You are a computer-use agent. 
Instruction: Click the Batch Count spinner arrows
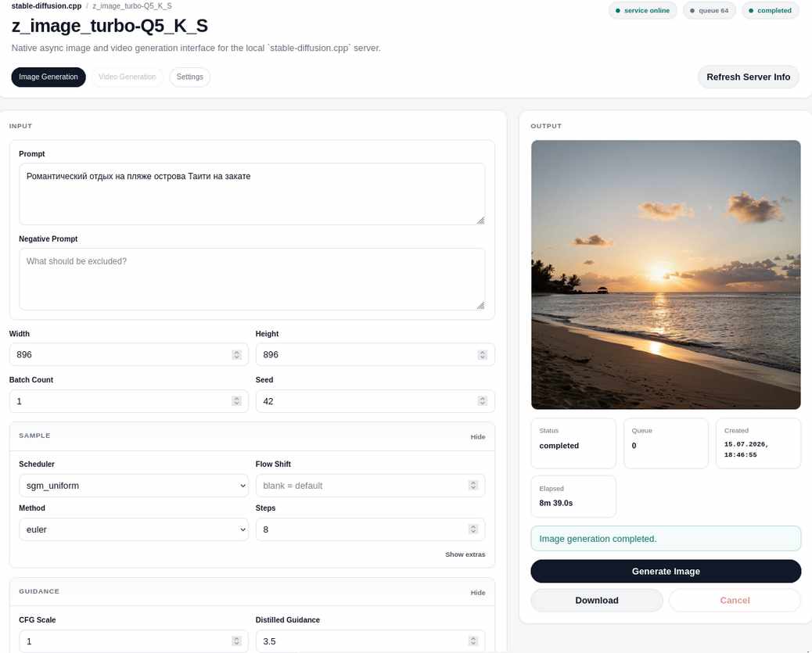237,401
